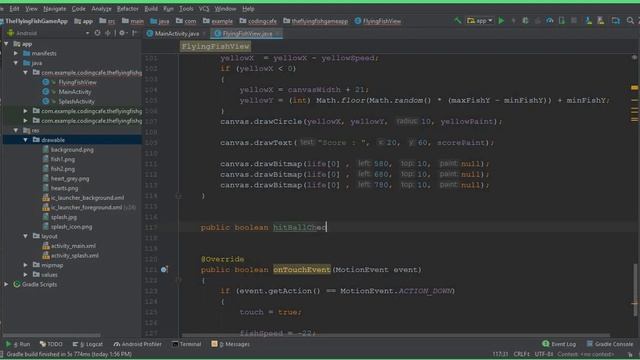The height and width of the screenshot is (360, 640).
Task: Click the yellow warning marker on error stripe
Action: pyautogui.click(x=634, y=87)
